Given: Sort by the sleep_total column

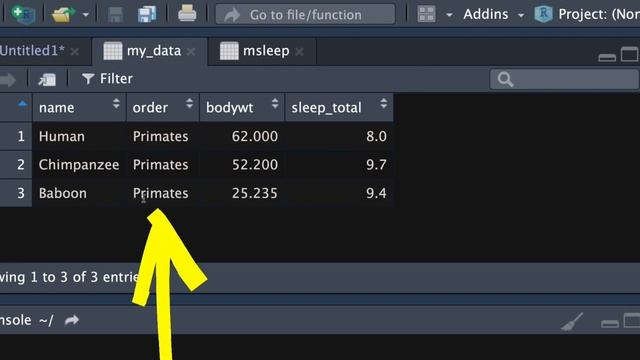Looking at the screenshot, I should 339,107.
